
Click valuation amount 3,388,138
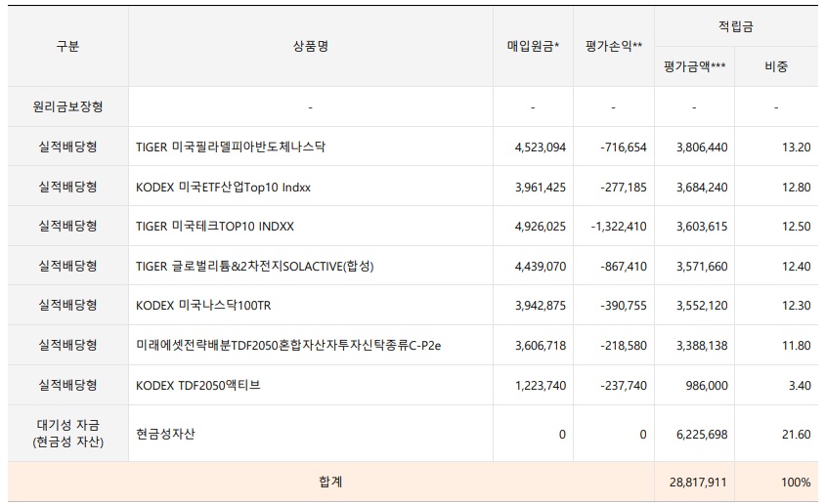(x=702, y=346)
